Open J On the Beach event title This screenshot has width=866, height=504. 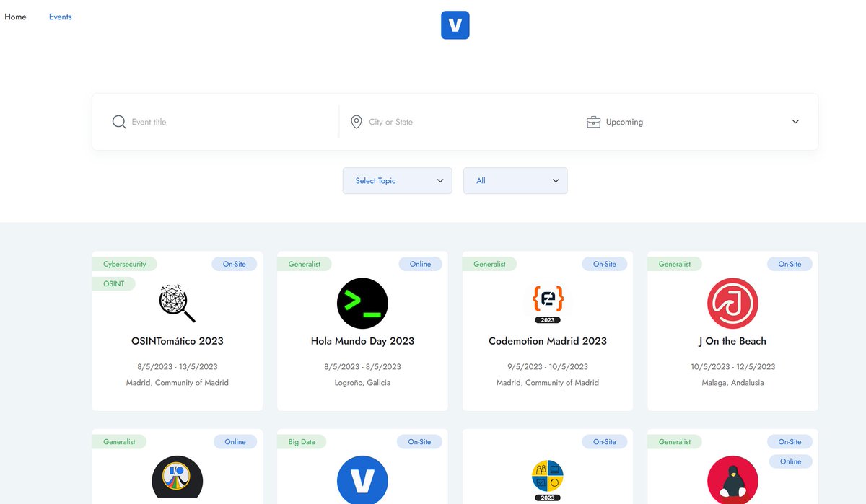tap(732, 341)
